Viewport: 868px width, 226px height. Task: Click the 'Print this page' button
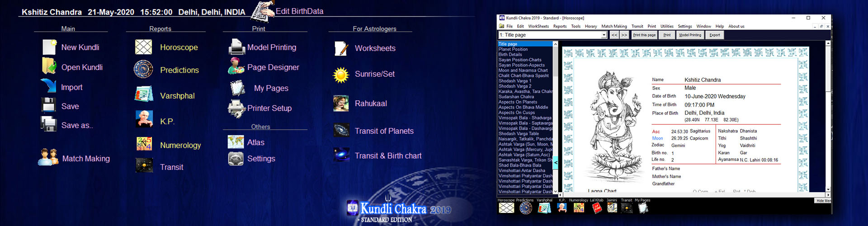(x=644, y=35)
